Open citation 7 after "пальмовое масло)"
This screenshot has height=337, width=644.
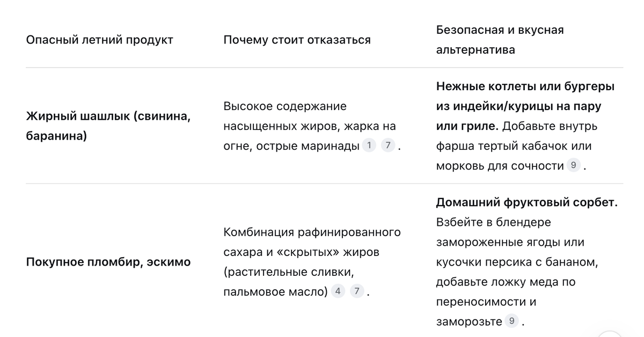(357, 291)
